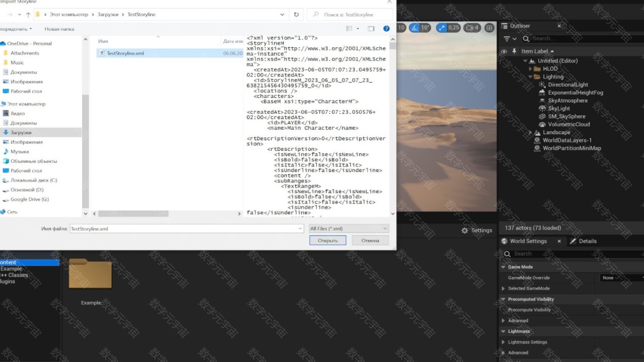Select the World Settings tab
The height and width of the screenshot is (362, 644).
[x=527, y=241]
